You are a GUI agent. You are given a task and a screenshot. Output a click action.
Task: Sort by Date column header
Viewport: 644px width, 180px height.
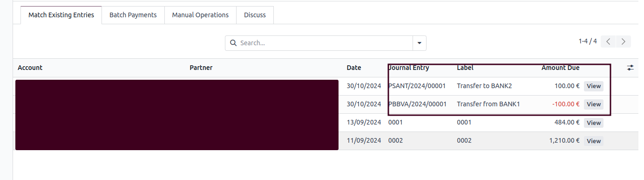click(x=354, y=68)
